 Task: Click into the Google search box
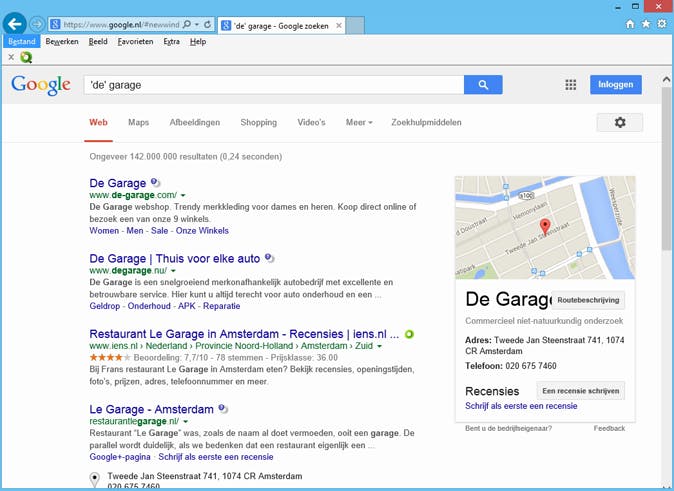(x=274, y=85)
